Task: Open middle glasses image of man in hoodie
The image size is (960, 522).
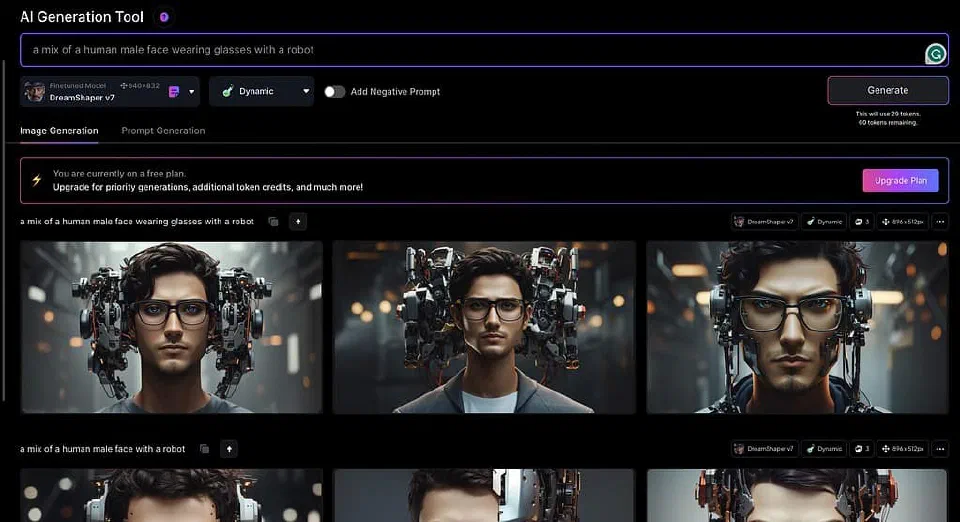Action: [484, 327]
